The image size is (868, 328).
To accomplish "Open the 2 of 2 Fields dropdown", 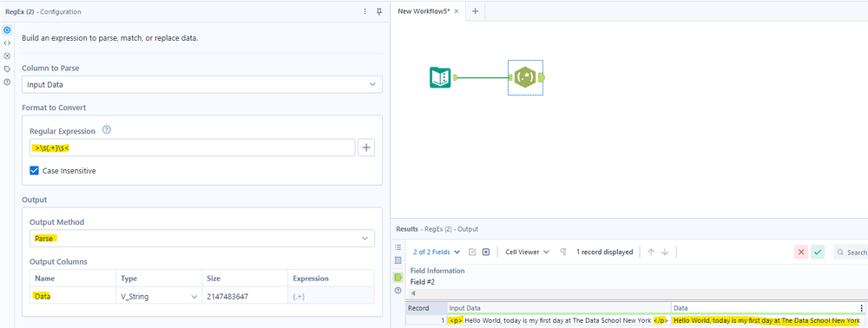I will pyautogui.click(x=437, y=252).
